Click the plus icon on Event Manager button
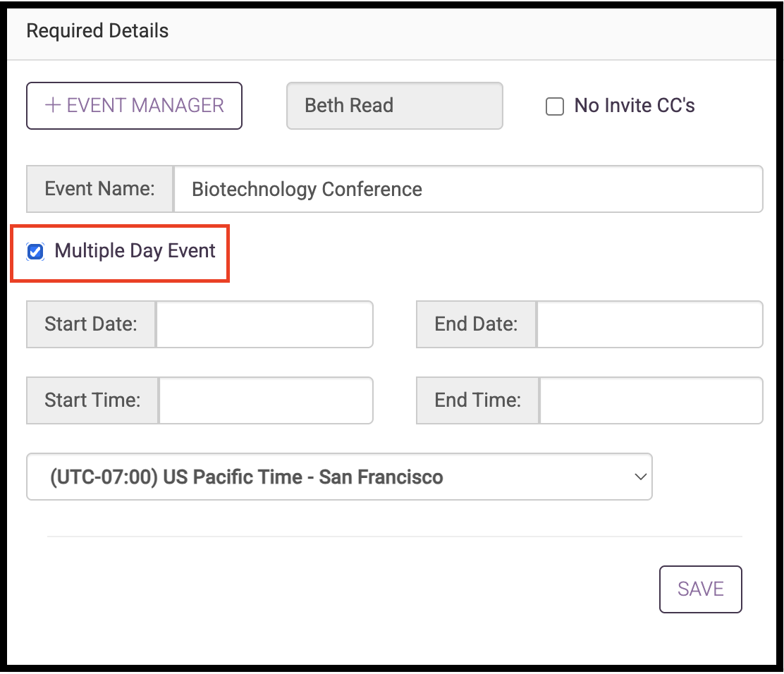This screenshot has width=784, height=674. point(53,106)
